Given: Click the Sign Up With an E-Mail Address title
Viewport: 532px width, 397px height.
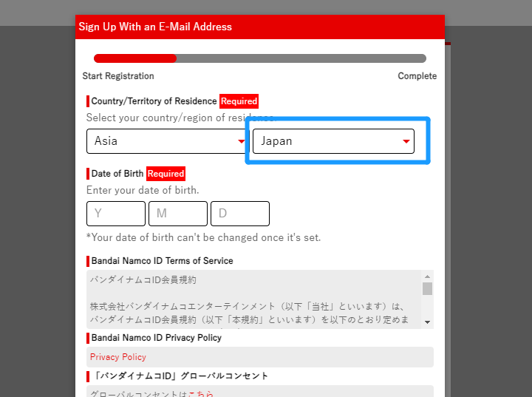Looking at the screenshot, I should pyautogui.click(x=155, y=27).
